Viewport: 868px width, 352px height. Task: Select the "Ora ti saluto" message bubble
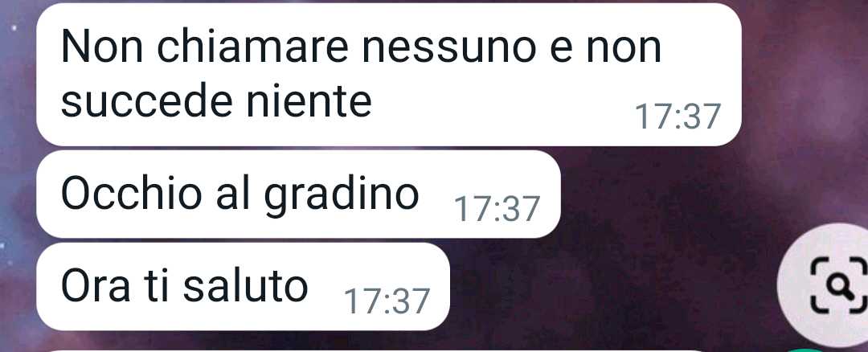243,287
